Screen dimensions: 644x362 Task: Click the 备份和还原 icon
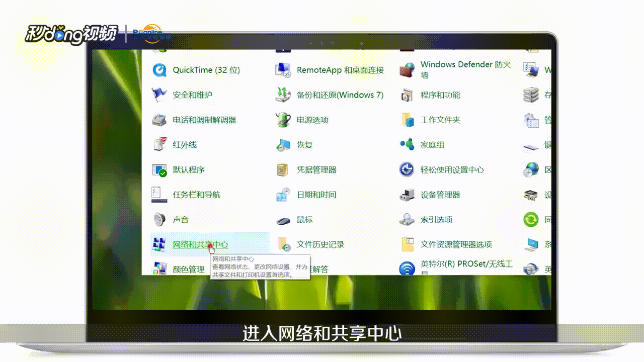[x=283, y=95]
